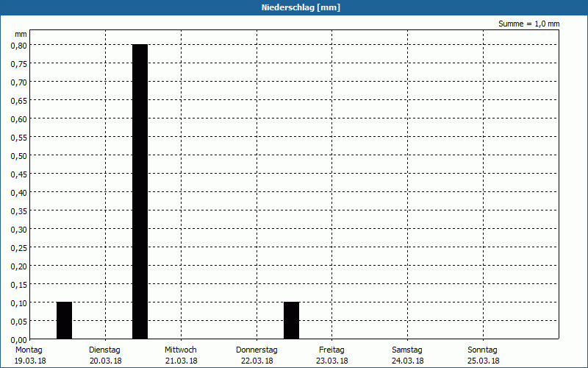Click the 0,80 y-axis value

pyautogui.click(x=19, y=46)
